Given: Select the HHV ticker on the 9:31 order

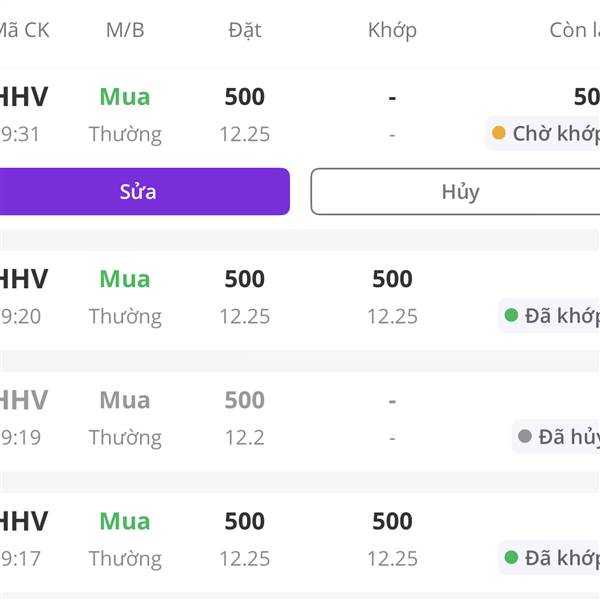Looking at the screenshot, I should [22, 97].
